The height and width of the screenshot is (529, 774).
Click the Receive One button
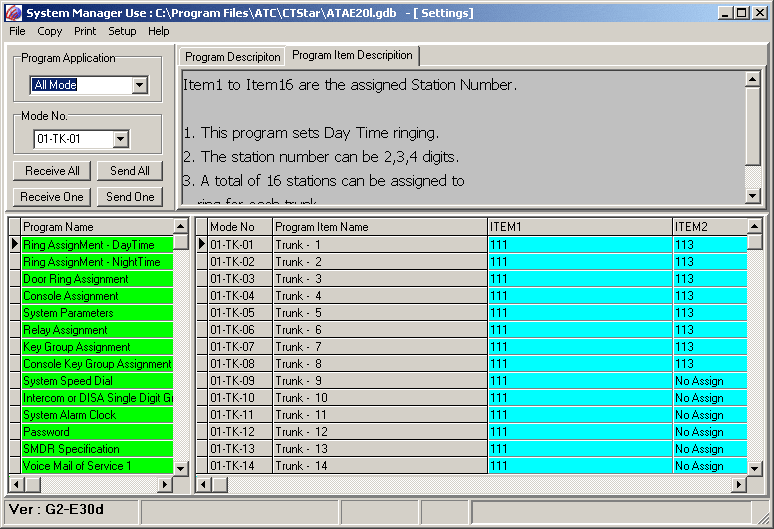click(x=52, y=197)
